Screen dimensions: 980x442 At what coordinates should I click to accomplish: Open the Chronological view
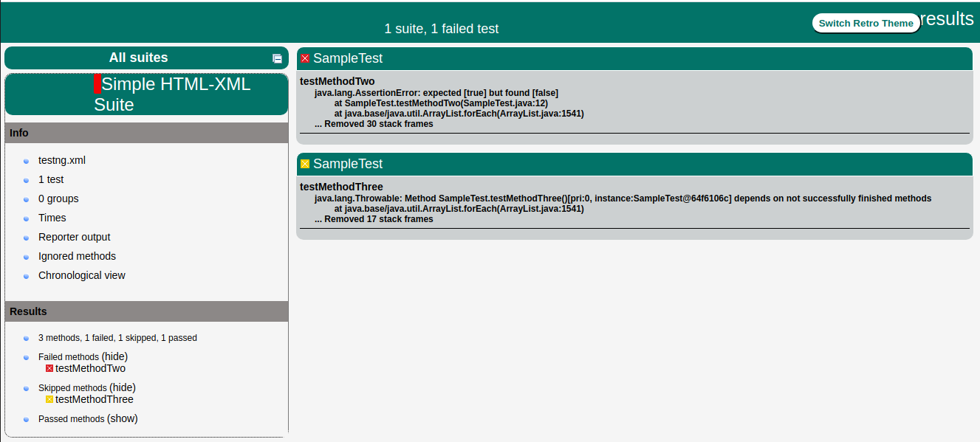81,275
